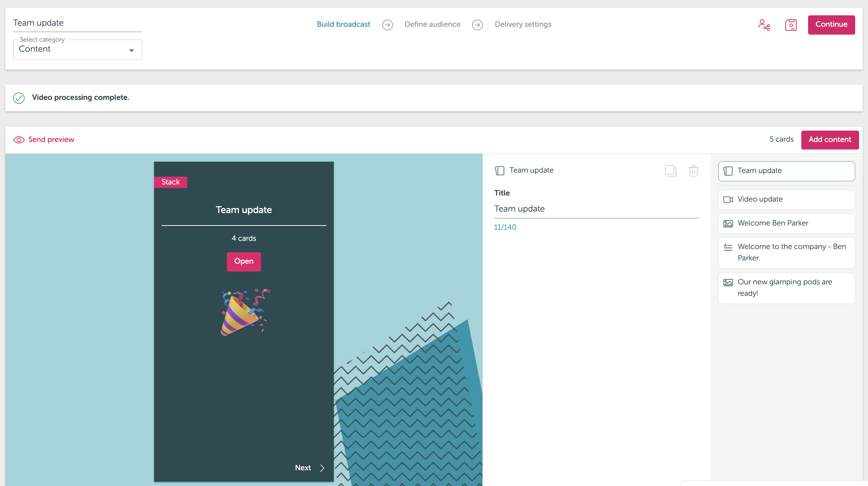Click the save broadcast disk icon
The image size is (868, 486).
tap(791, 25)
